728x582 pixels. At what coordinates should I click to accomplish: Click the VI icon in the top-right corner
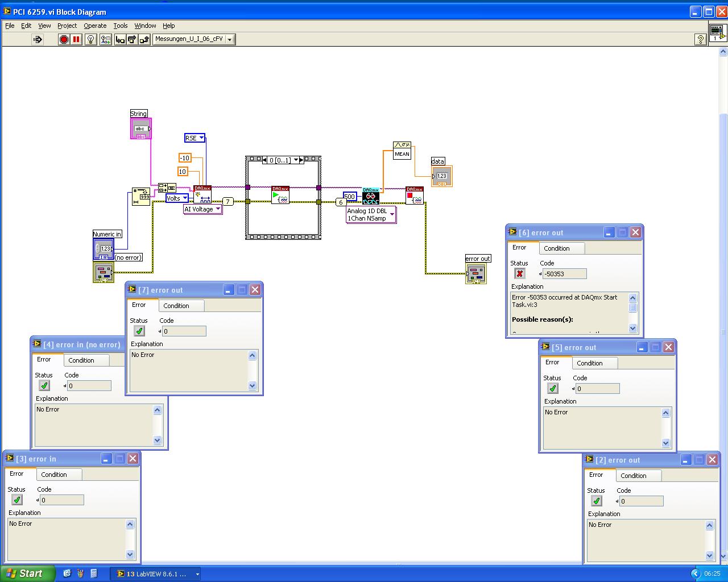[x=718, y=32]
